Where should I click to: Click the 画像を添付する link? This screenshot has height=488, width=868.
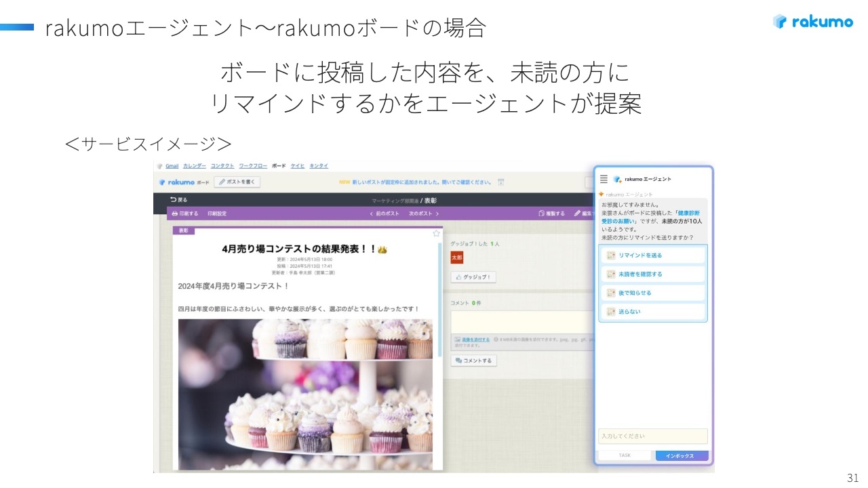tap(476, 339)
